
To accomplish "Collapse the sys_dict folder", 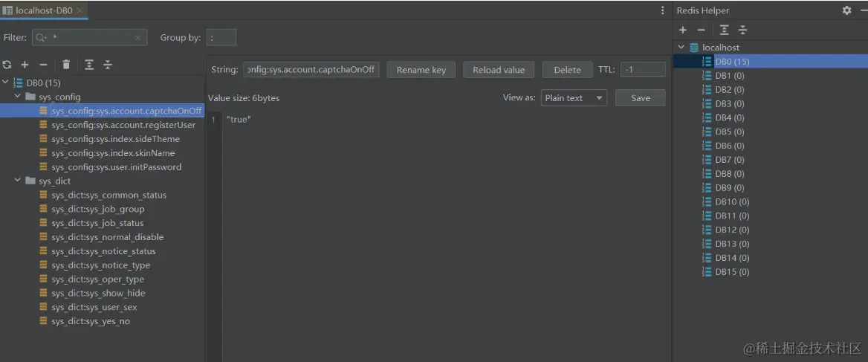I will point(18,181).
